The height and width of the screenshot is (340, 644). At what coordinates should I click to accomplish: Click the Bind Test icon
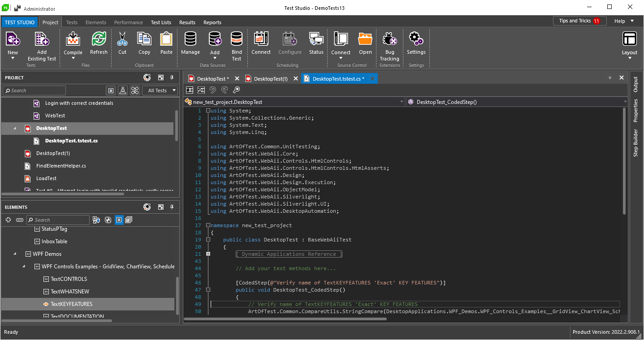(x=237, y=39)
